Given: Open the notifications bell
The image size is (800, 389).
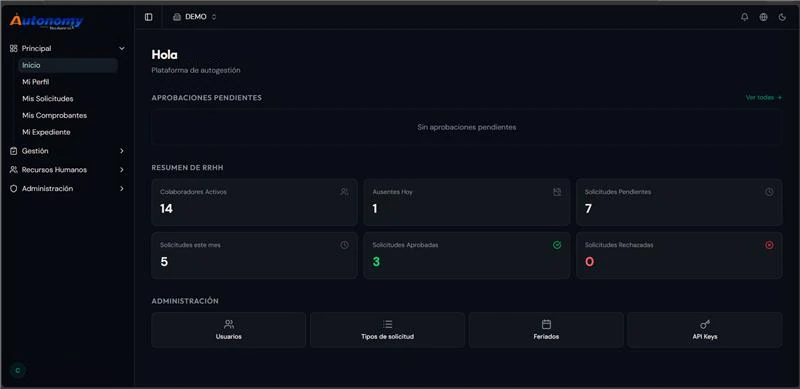Looking at the screenshot, I should (744, 17).
